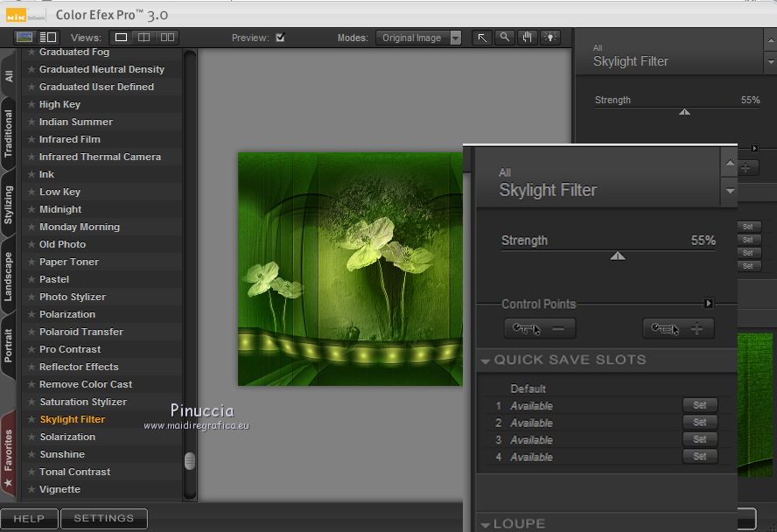Click the lightbulb background color icon
The width and height of the screenshot is (777, 532).
[550, 38]
